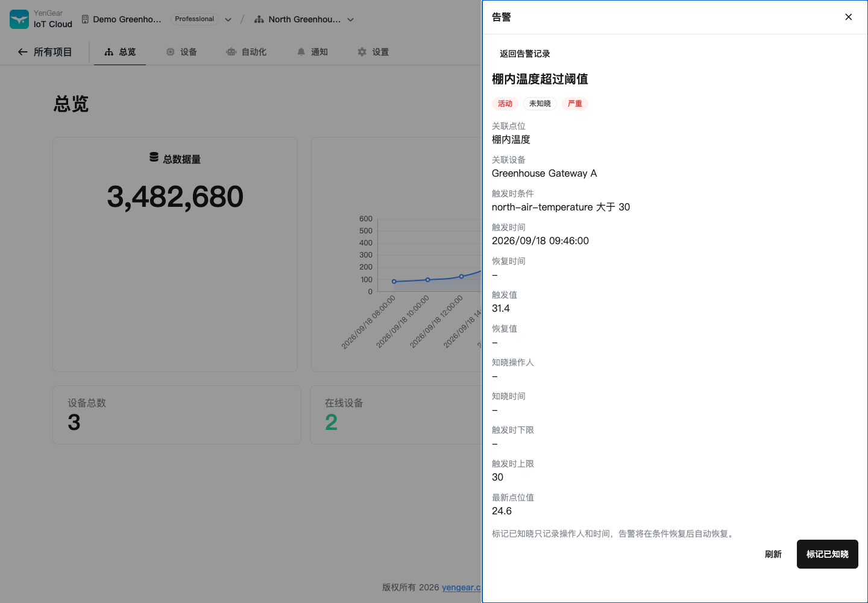Select the chart data point at 12:00
868x603 pixels.
(x=462, y=276)
